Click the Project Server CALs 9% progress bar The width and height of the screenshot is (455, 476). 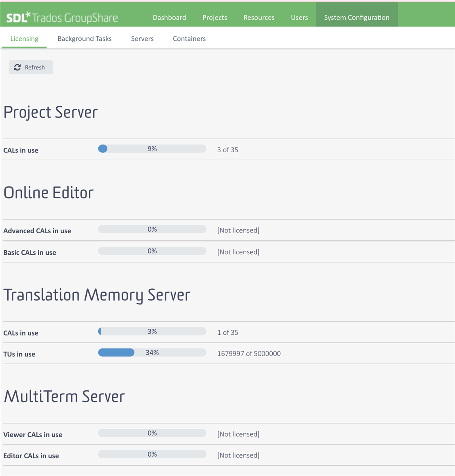(152, 149)
